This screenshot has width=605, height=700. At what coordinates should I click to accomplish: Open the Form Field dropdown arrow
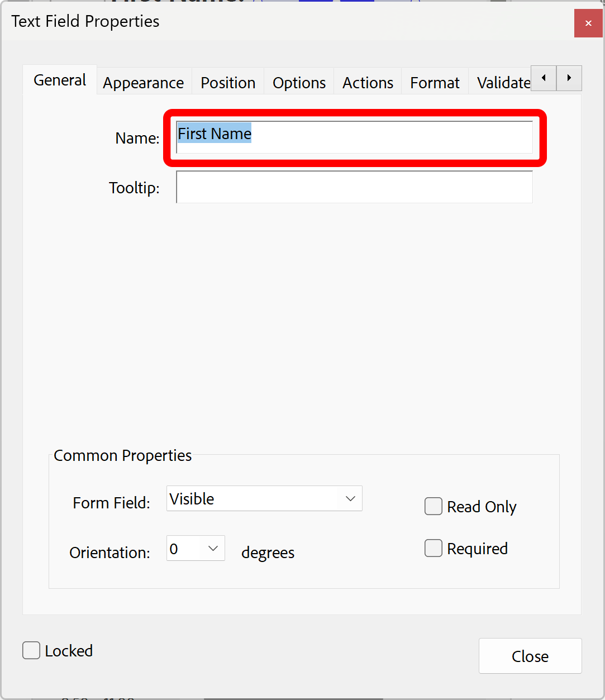tap(351, 498)
